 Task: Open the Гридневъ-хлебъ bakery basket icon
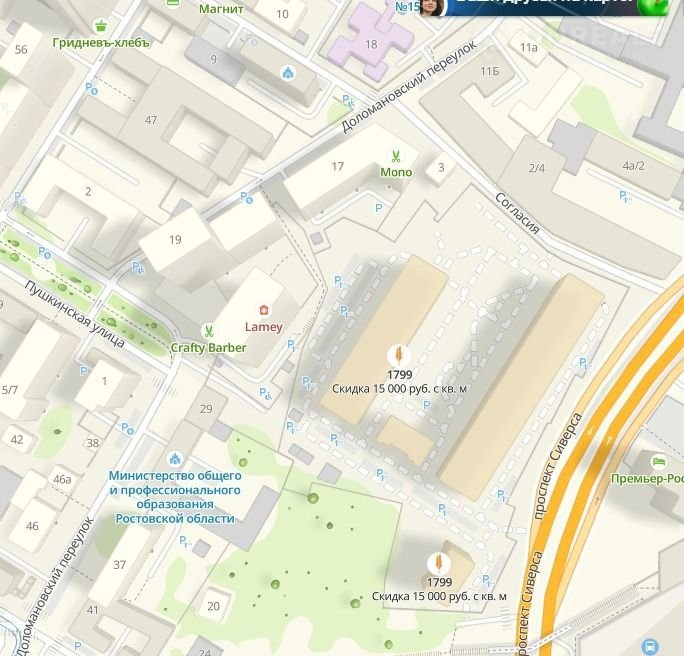click(x=101, y=26)
